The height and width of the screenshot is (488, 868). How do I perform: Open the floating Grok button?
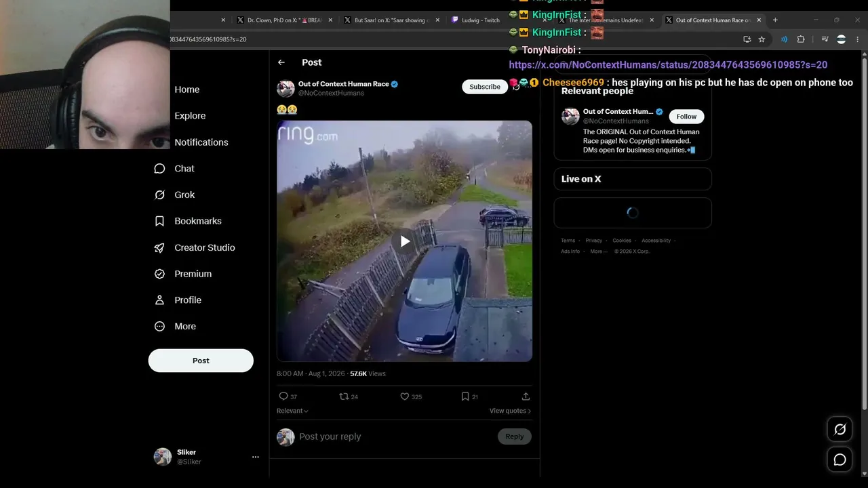click(x=840, y=429)
